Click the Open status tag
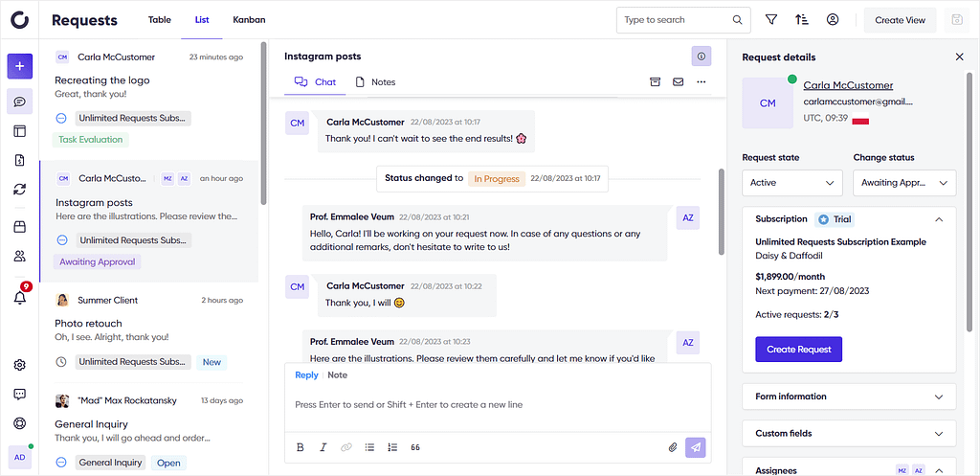The width and height of the screenshot is (980, 476). coord(168,463)
